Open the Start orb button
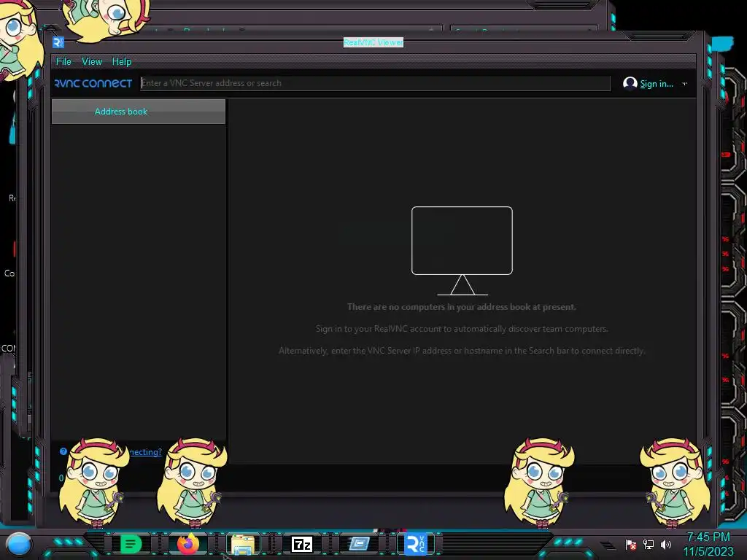 click(19, 544)
